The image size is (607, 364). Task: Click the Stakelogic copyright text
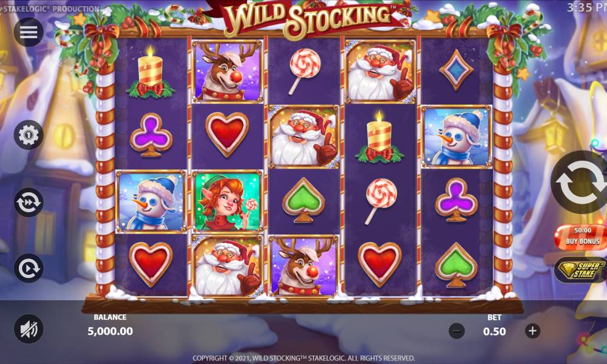pyautogui.click(x=303, y=358)
